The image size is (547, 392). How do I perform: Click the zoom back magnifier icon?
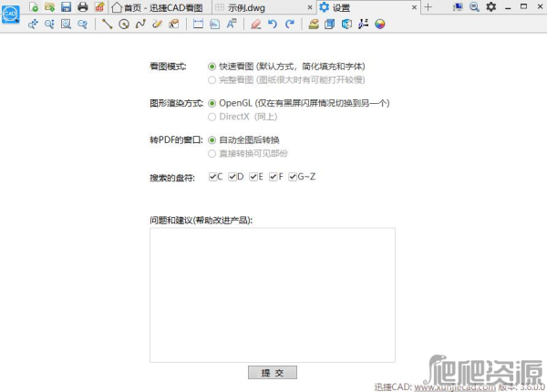82,24
